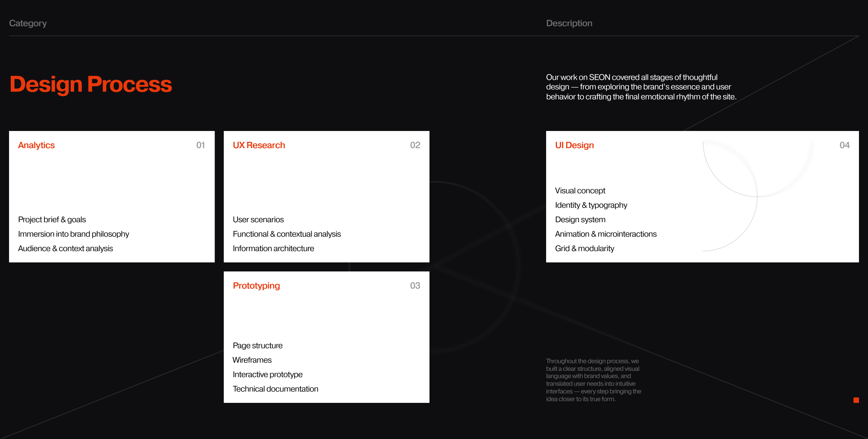868x439 pixels.
Task: Click the 01 step number
Action: [x=200, y=145]
